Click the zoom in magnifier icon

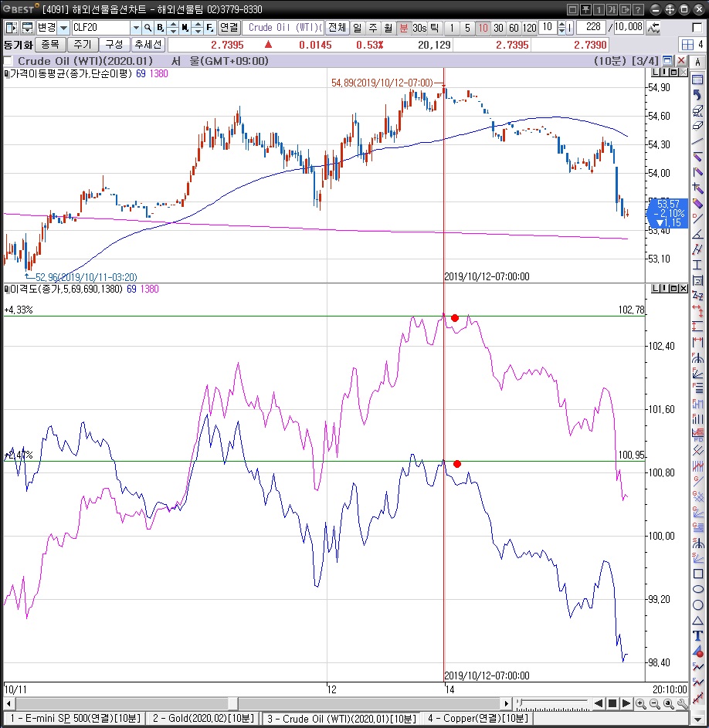(640, 703)
